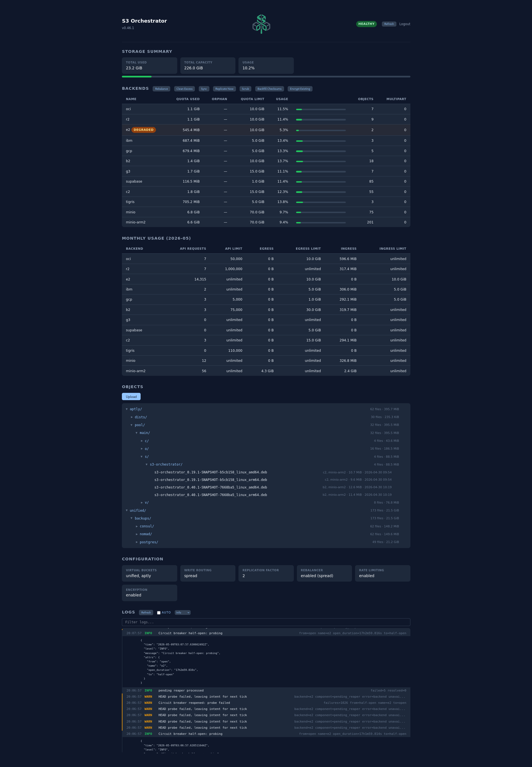Click the Rate Limiting card
Image resolution: width=532 pixels, height=767 pixels.
pyautogui.click(x=383, y=573)
